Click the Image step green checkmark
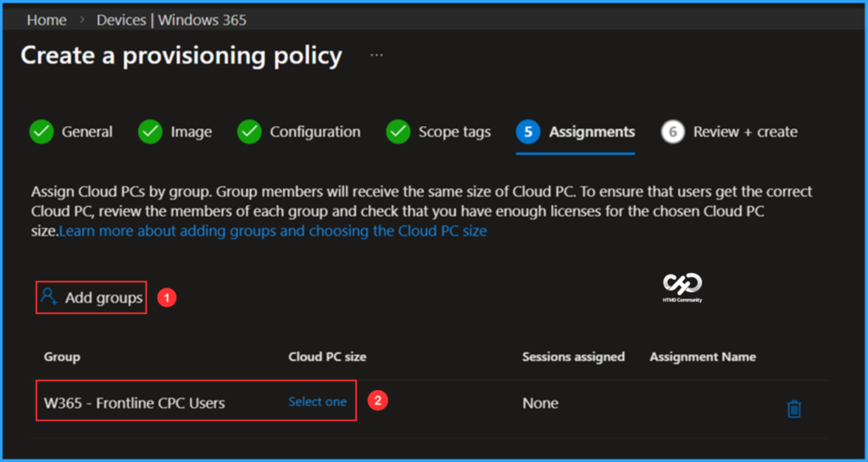Image resolution: width=868 pixels, height=462 pixels. click(x=150, y=132)
